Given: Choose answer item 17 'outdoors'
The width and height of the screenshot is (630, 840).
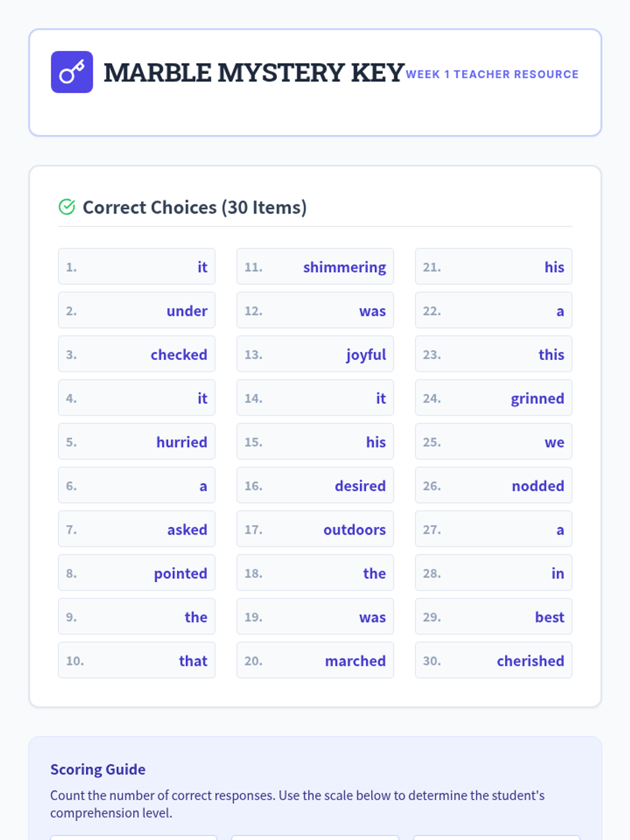Looking at the screenshot, I should pos(315,529).
